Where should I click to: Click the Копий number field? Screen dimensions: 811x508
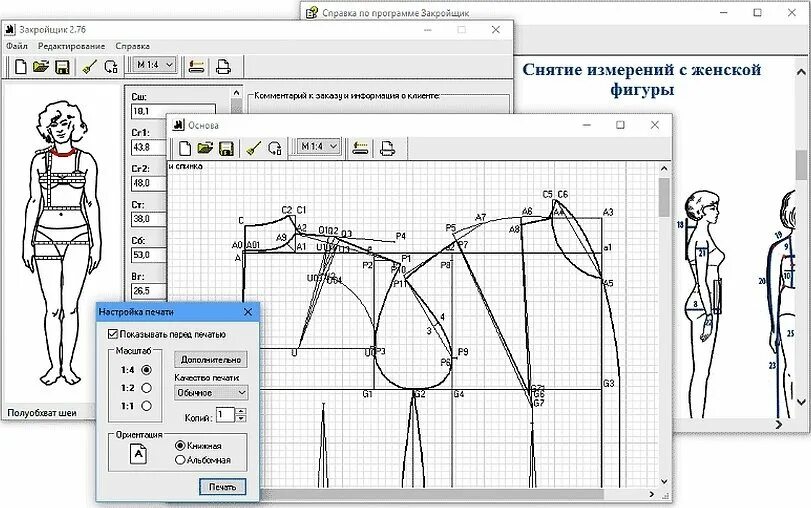pyautogui.click(x=226, y=415)
